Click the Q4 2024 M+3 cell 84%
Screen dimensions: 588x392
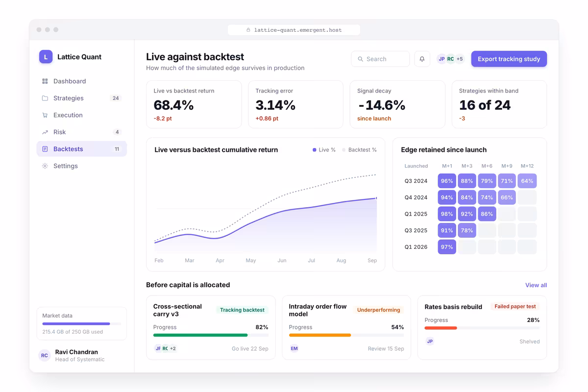click(x=467, y=197)
